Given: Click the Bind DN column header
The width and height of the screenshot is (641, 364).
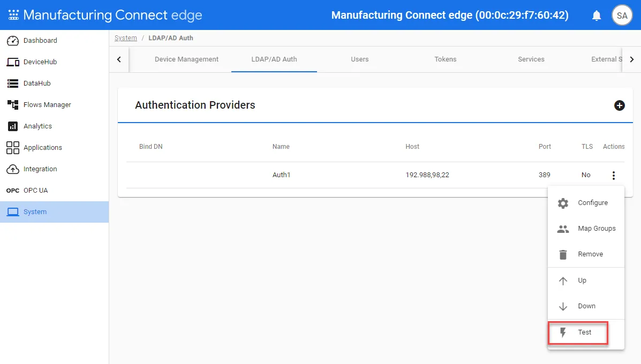Looking at the screenshot, I should tap(151, 147).
